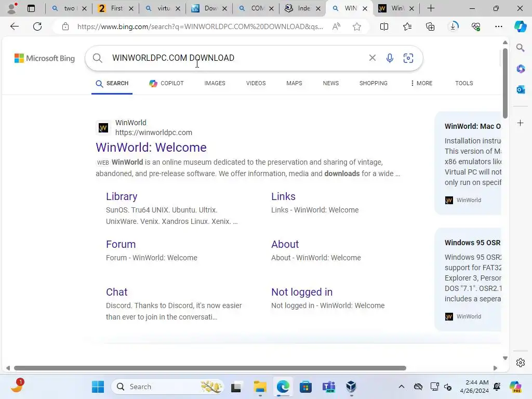This screenshot has height=399, width=532.
Task: Refresh the current Bing page
Action: click(x=37, y=26)
